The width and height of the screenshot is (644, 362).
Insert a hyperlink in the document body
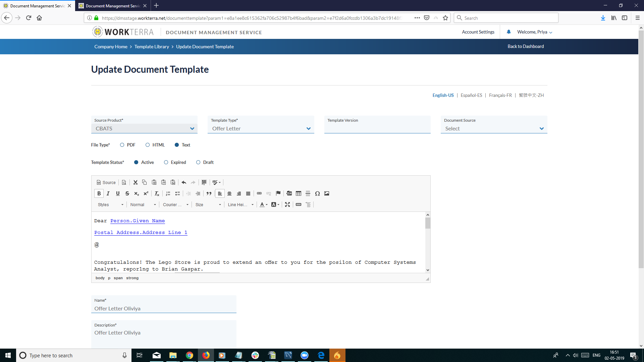point(259,193)
